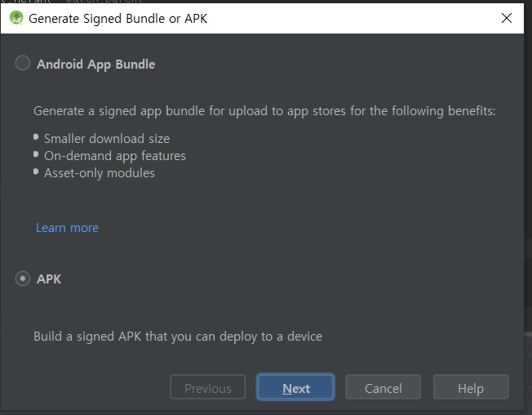Click 'Generate a signed app bundle' description text

click(264, 111)
